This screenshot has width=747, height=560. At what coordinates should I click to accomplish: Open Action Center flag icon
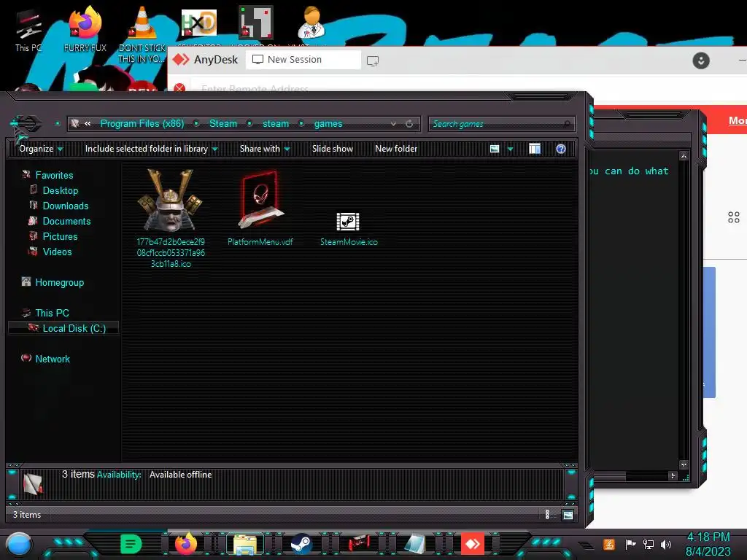click(630, 544)
